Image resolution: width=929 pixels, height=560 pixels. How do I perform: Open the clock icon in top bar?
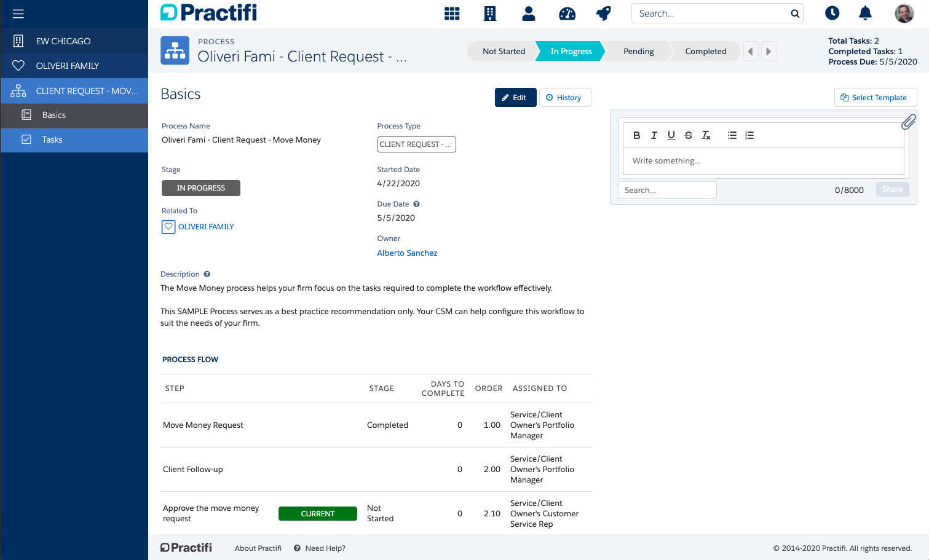832,13
